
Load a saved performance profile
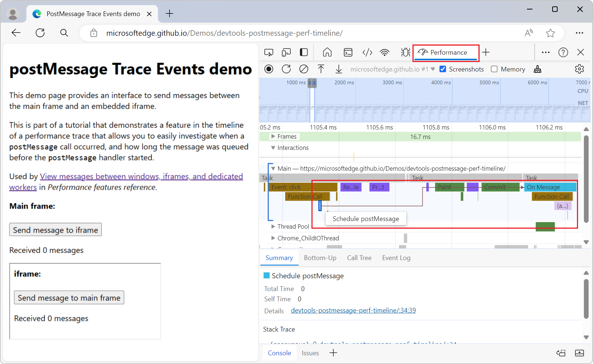(x=321, y=69)
